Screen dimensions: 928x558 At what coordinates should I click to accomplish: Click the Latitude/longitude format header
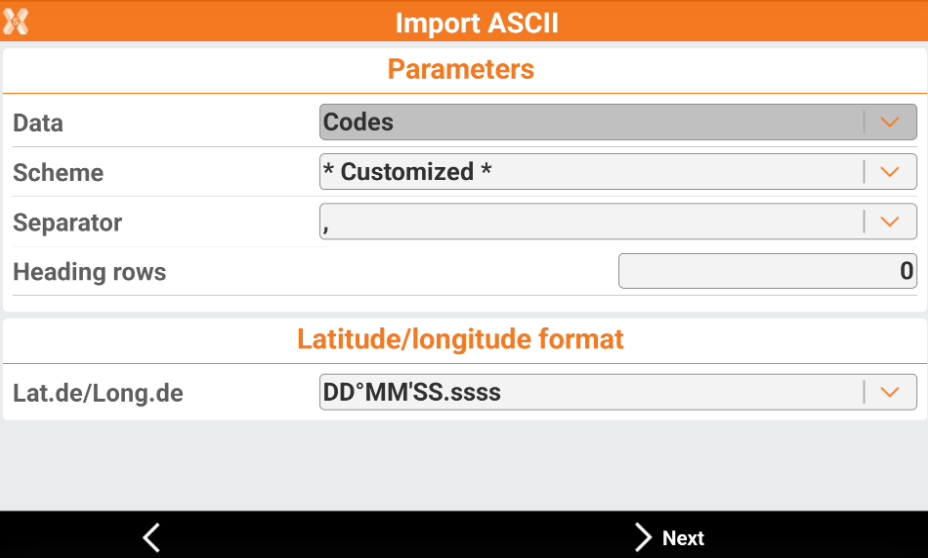461,339
